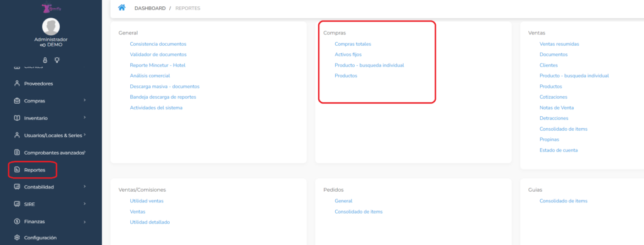The width and height of the screenshot is (644, 245).
Task: Open Compras Producto - busqueda individual
Action: [x=369, y=65]
